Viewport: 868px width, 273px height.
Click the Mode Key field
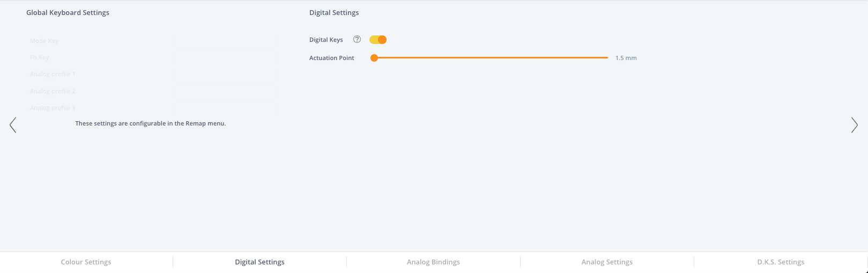[225, 41]
